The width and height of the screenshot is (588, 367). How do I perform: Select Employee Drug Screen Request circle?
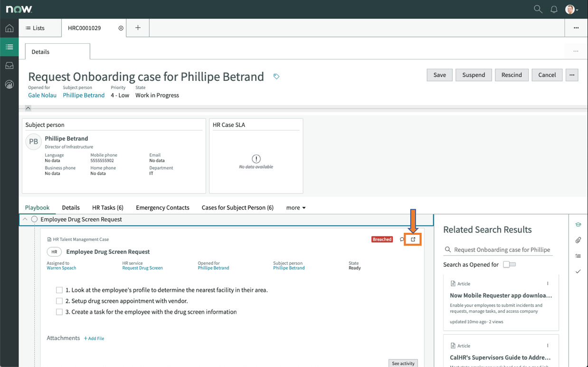pyautogui.click(x=34, y=219)
